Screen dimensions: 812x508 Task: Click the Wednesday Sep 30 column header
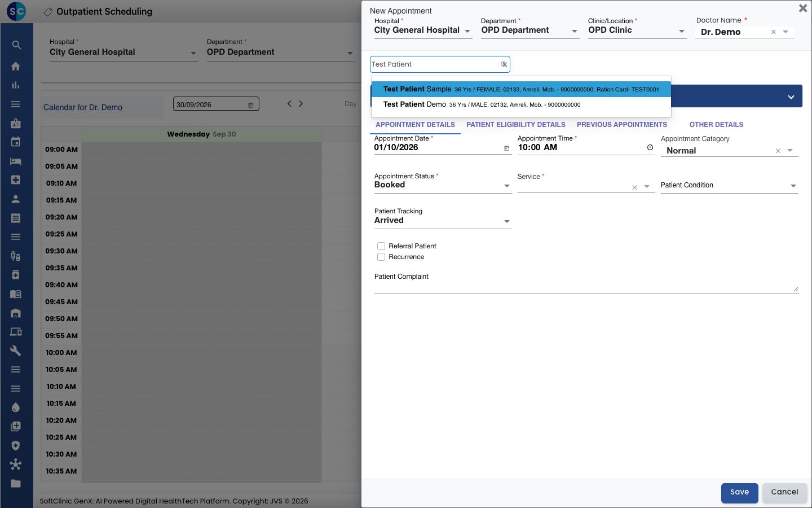pos(201,134)
